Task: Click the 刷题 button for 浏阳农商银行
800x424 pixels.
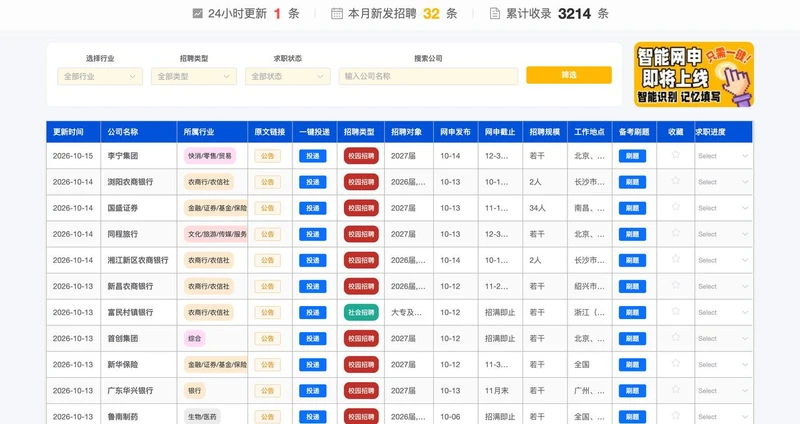Action: tap(633, 182)
